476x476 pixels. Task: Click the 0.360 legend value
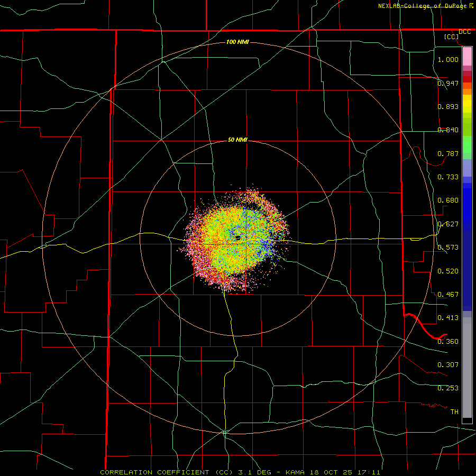448,342
